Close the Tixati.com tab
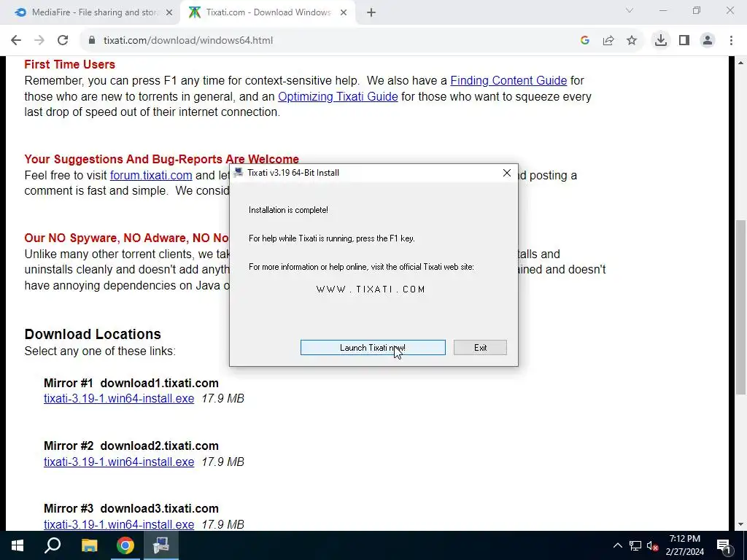The height and width of the screenshot is (560, 747). point(344,13)
